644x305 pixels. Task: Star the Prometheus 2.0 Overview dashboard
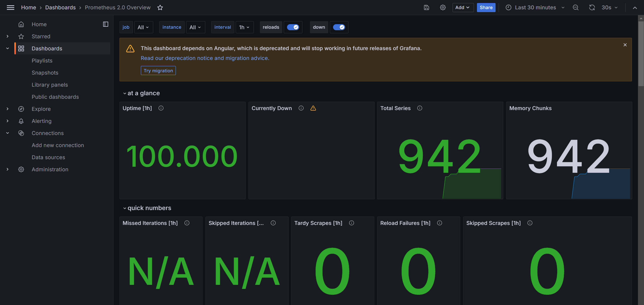click(160, 8)
